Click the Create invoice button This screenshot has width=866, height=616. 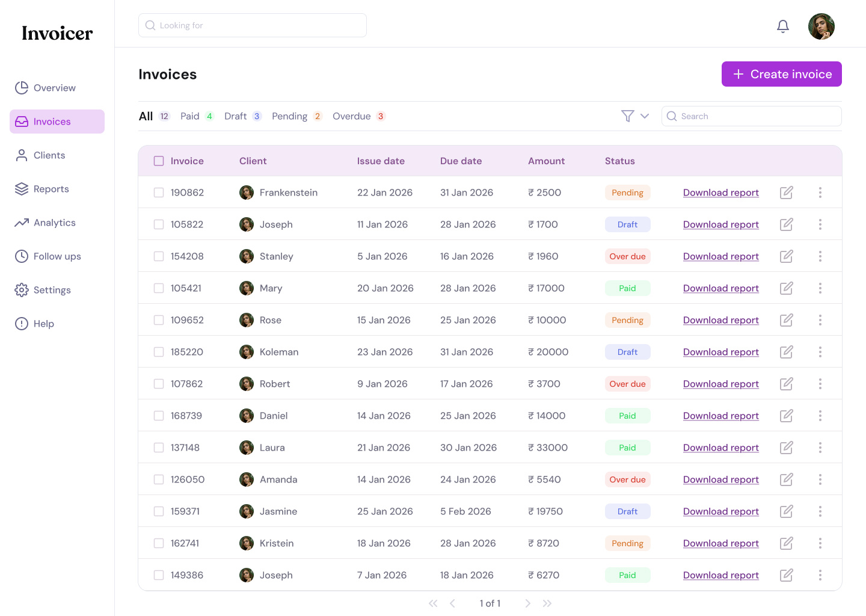point(781,74)
